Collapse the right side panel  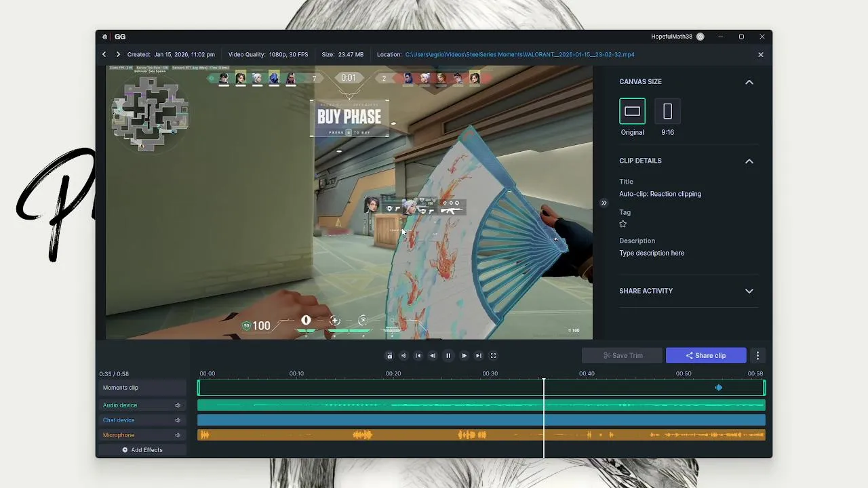click(604, 203)
